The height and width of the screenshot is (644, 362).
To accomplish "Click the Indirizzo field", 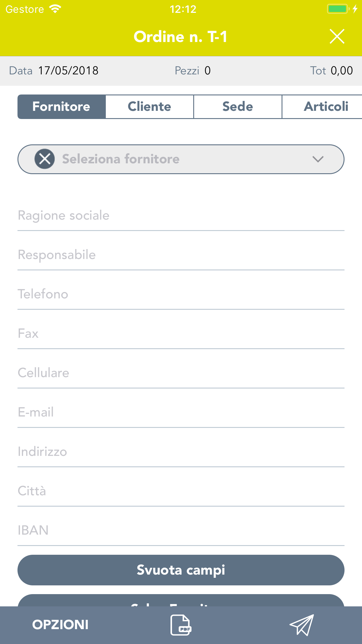I will (x=181, y=452).
